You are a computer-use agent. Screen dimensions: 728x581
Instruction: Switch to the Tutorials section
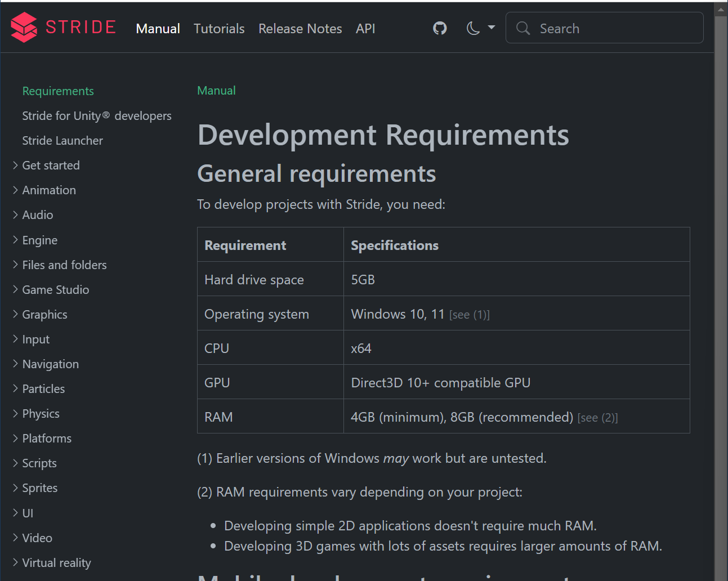pos(219,28)
